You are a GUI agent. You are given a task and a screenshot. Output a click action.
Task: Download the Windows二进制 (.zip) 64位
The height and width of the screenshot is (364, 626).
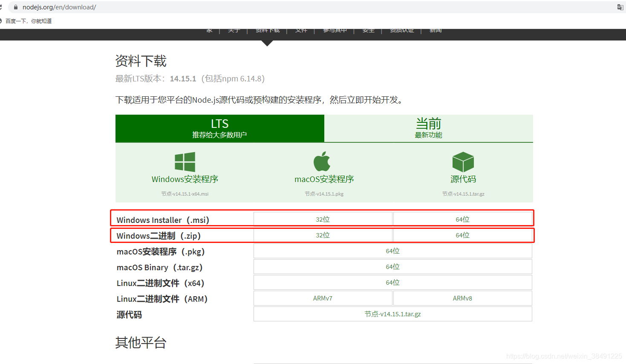[x=463, y=235]
